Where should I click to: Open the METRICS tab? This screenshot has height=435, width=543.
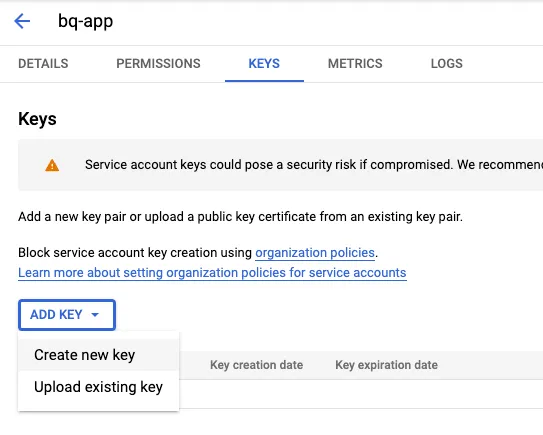tap(355, 64)
